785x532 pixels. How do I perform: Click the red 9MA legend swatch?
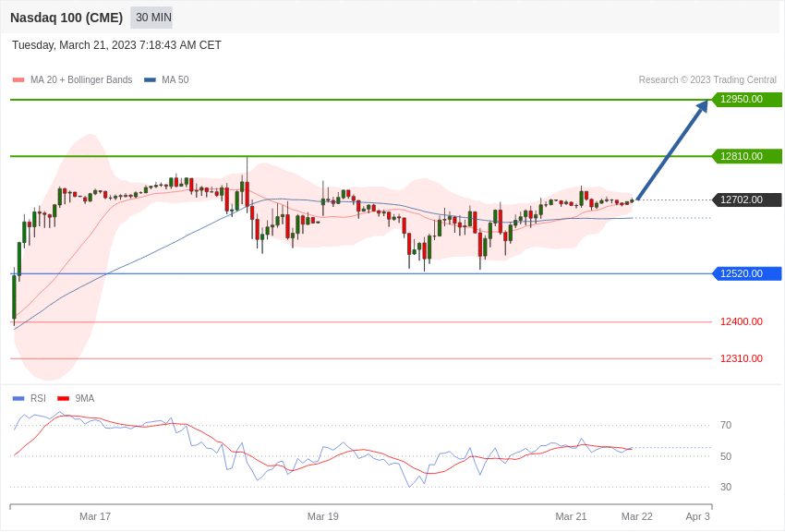63,399
